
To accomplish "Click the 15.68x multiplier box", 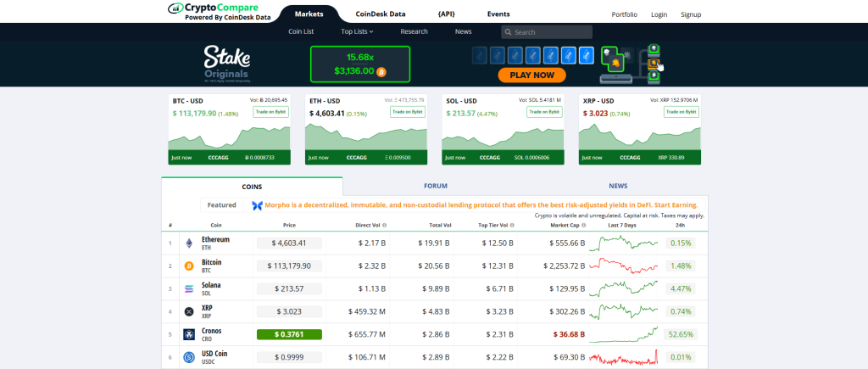I will [359, 64].
